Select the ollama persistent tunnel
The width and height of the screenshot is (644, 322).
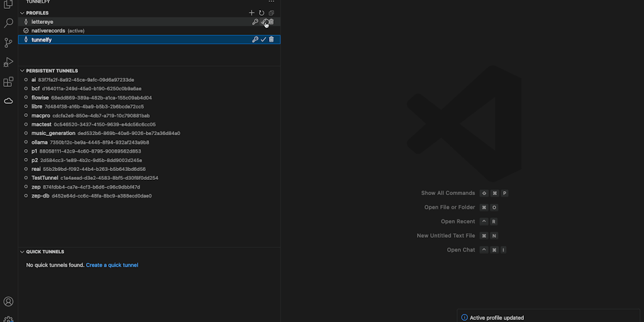[x=150, y=142]
